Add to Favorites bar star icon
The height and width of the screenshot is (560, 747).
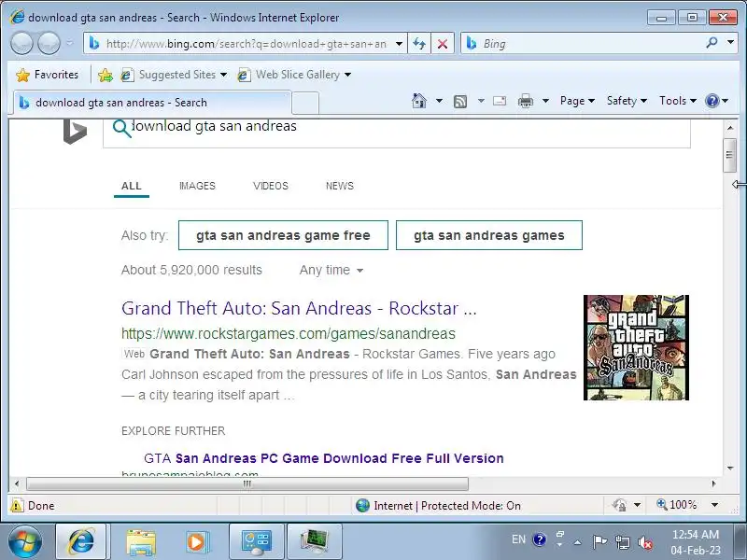[105, 75]
